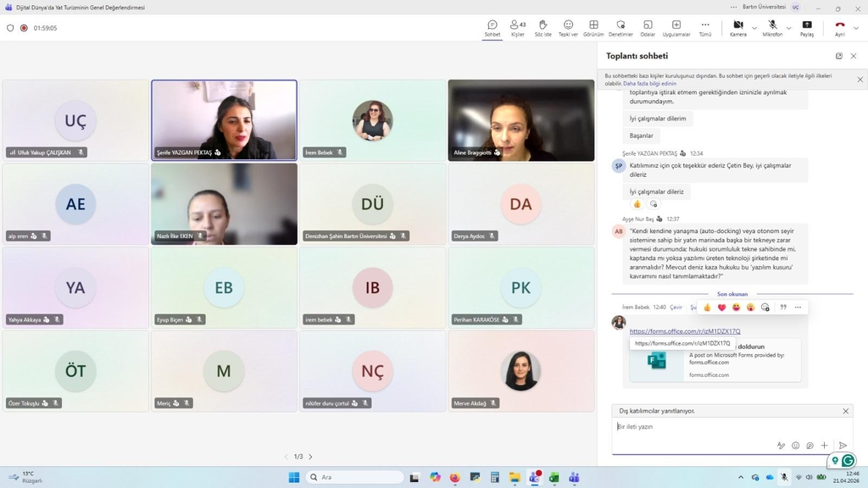The width and height of the screenshot is (868, 488).
Task: Toggle the Mikrofon mute state
Action: 772,28
